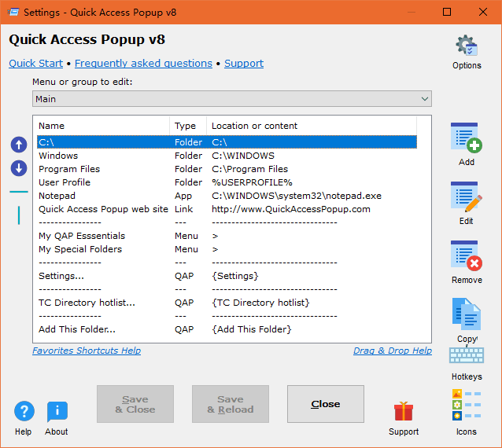Image resolution: width=502 pixels, height=448 pixels.
Task: Open the Frequently asked questions link
Action: pos(143,64)
